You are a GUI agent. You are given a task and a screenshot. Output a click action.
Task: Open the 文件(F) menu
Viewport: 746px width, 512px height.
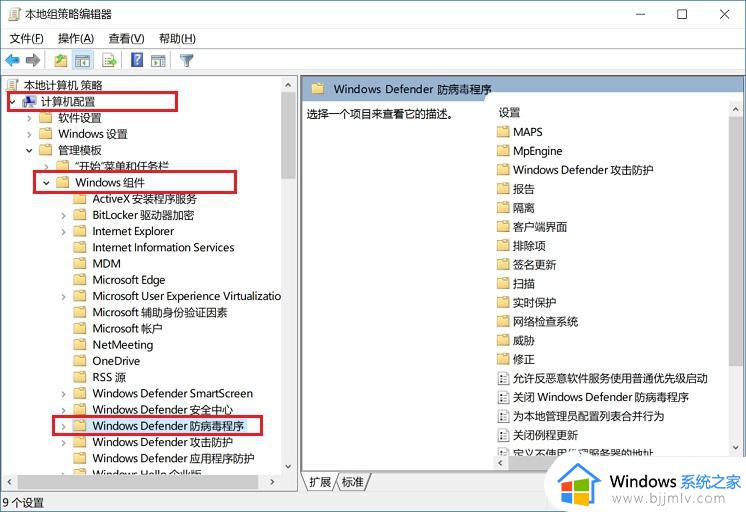(27, 39)
